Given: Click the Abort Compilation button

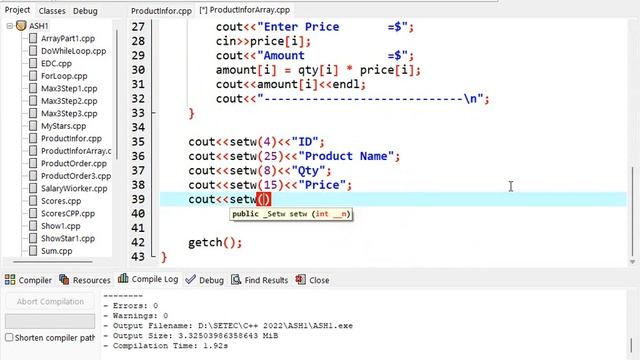Looking at the screenshot, I should [x=50, y=302].
